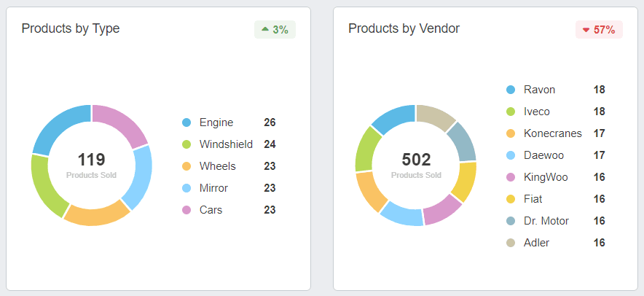Toggle Wheels series in type legend
This screenshot has height=296, width=644.
coord(217,166)
